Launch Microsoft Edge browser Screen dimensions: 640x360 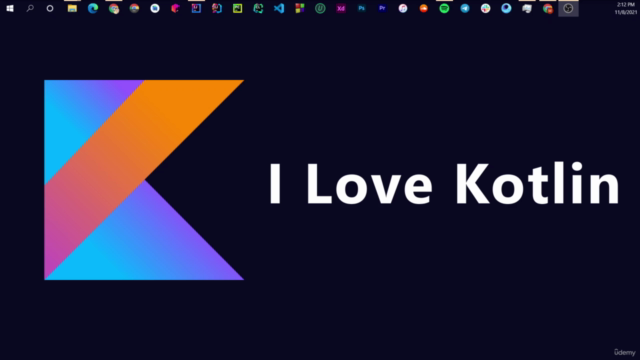point(93,8)
